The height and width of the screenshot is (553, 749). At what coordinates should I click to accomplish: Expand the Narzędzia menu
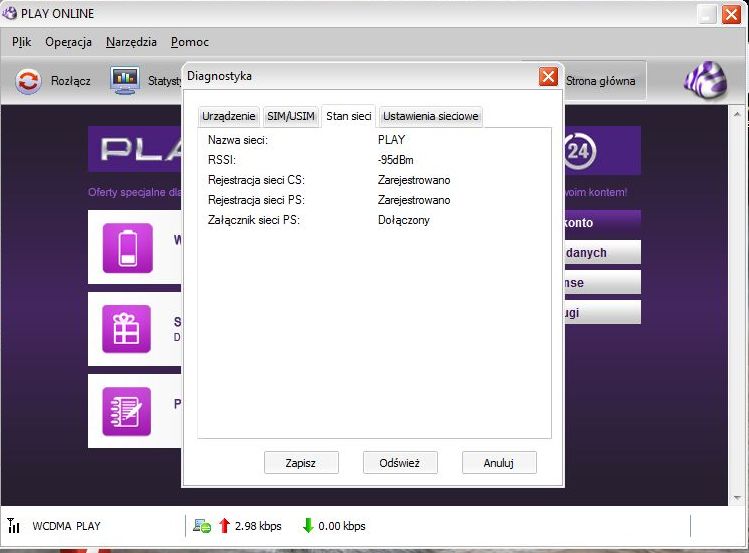131,42
